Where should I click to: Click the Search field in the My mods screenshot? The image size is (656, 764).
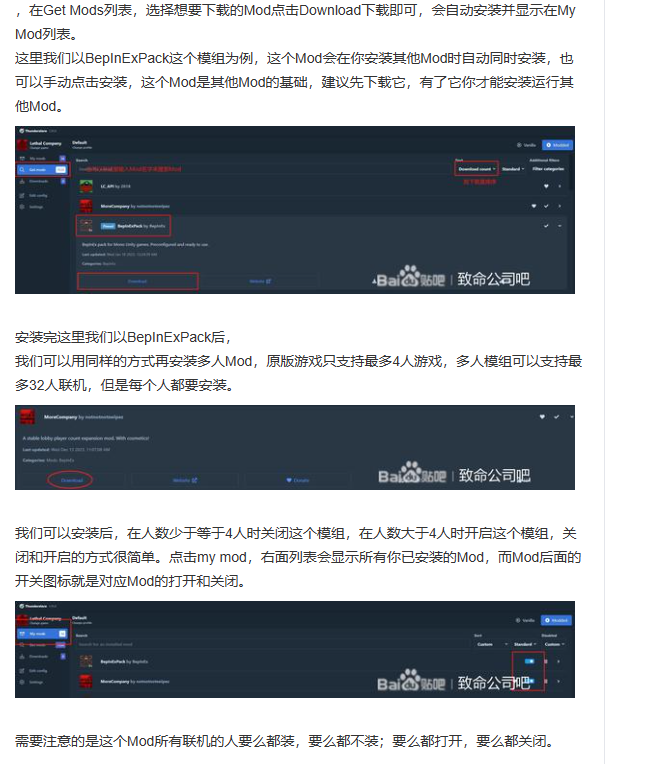273,644
